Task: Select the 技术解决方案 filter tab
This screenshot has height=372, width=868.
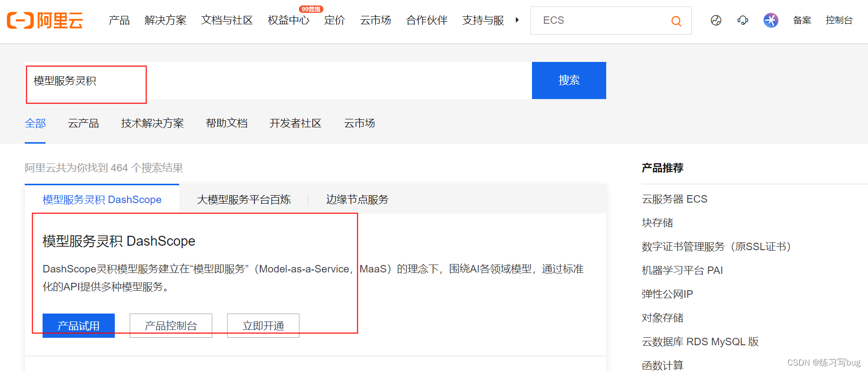Action: (x=152, y=123)
